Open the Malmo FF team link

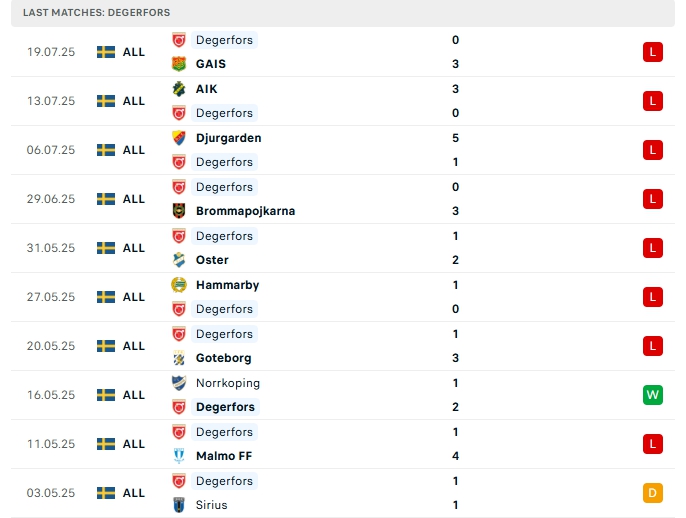tap(223, 456)
